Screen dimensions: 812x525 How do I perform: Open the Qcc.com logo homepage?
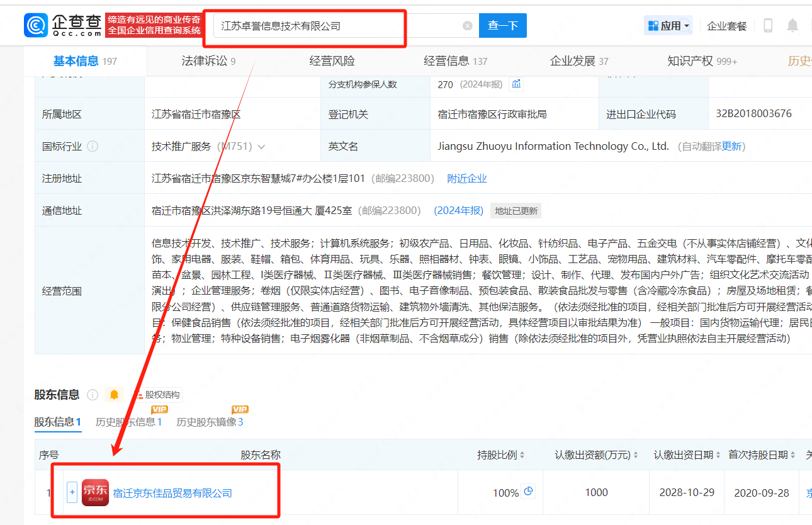click(x=63, y=25)
